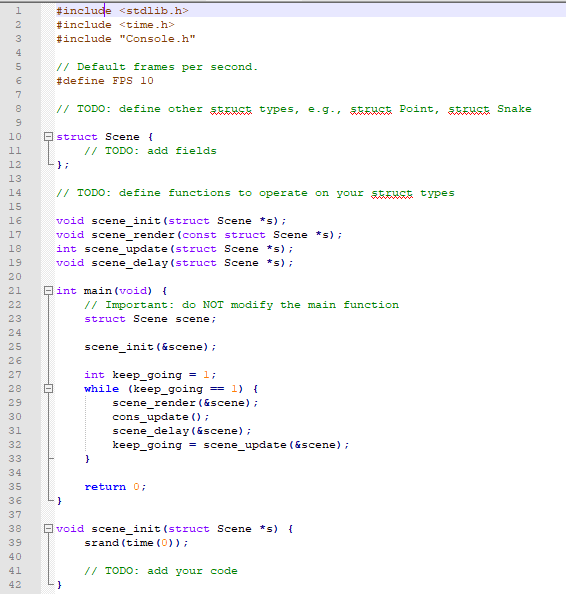Click the 'int keep_going = 1;' line
566x594 pixels.
pyautogui.click(x=150, y=375)
